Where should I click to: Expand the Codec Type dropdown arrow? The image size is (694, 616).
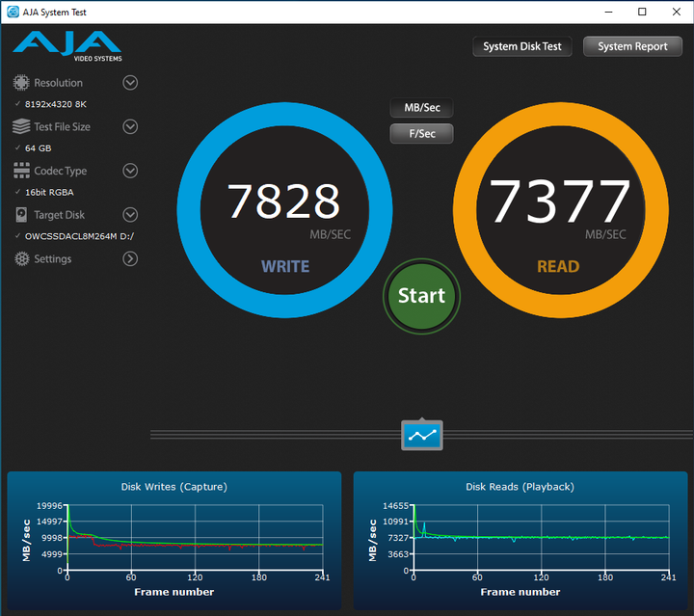(130, 171)
